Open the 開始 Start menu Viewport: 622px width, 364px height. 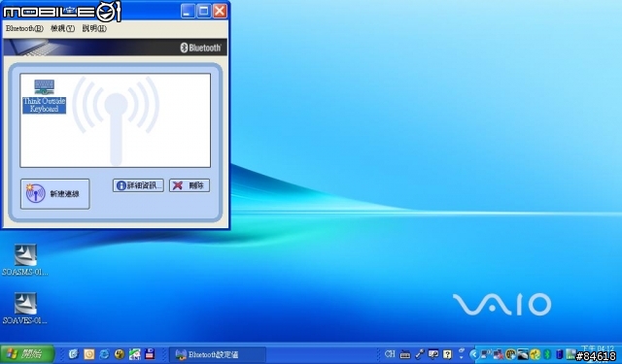click(27, 353)
